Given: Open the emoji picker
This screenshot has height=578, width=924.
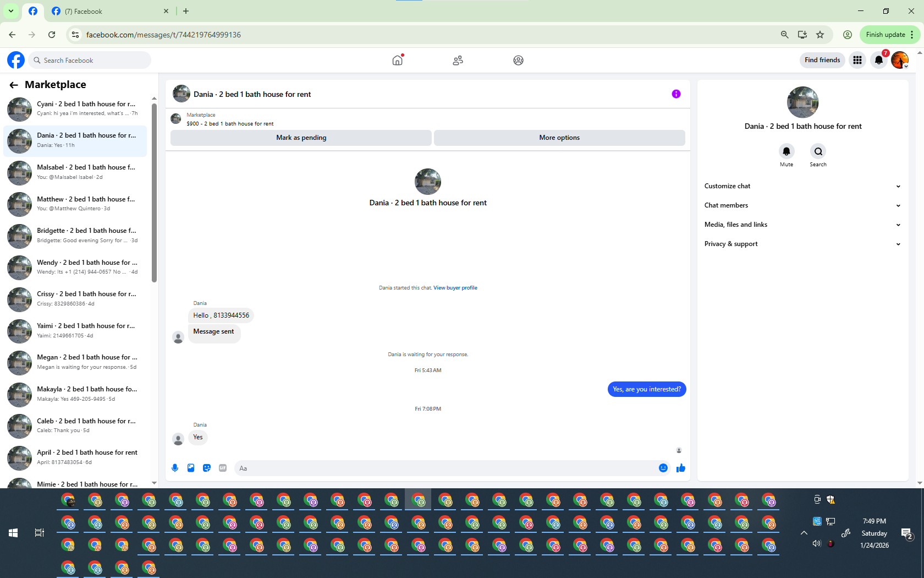Looking at the screenshot, I should click(663, 468).
